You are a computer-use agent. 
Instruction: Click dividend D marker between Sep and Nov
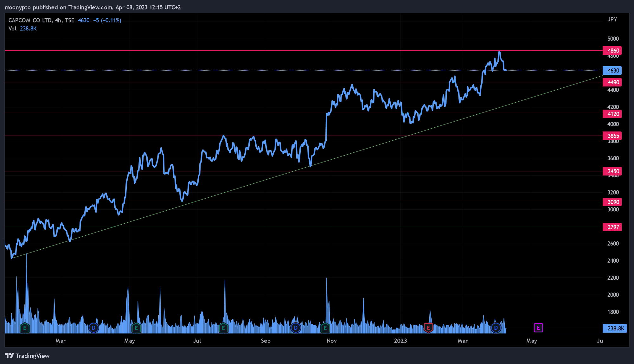(296, 328)
